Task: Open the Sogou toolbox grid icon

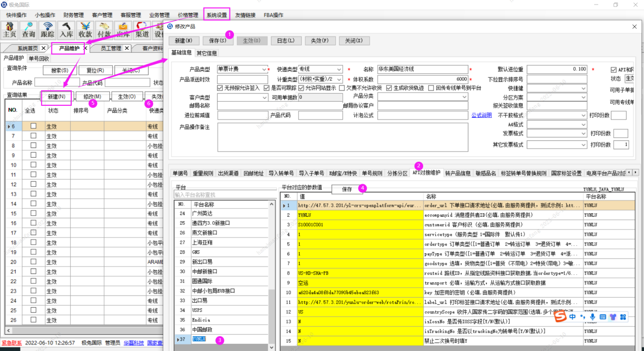Action: point(623,317)
